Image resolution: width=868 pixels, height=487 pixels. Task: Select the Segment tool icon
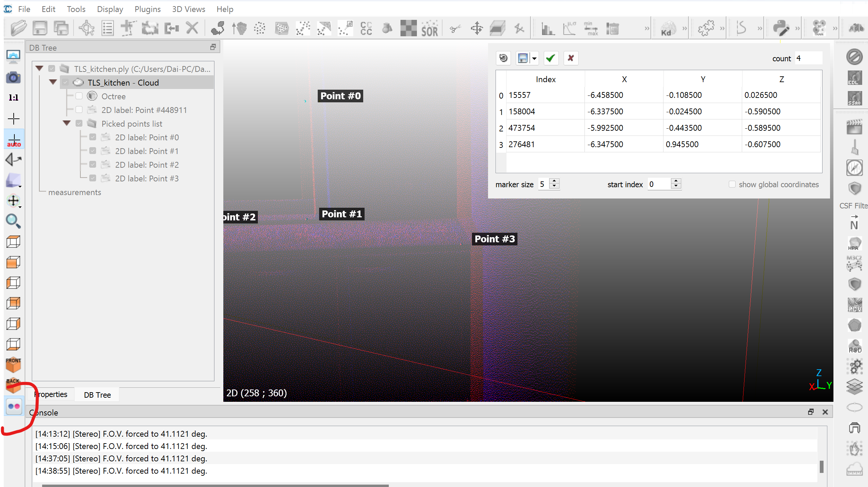pyautogui.click(x=454, y=27)
